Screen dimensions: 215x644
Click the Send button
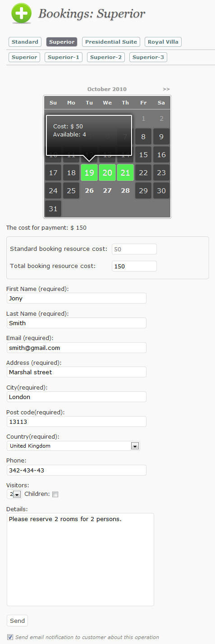coord(17,621)
